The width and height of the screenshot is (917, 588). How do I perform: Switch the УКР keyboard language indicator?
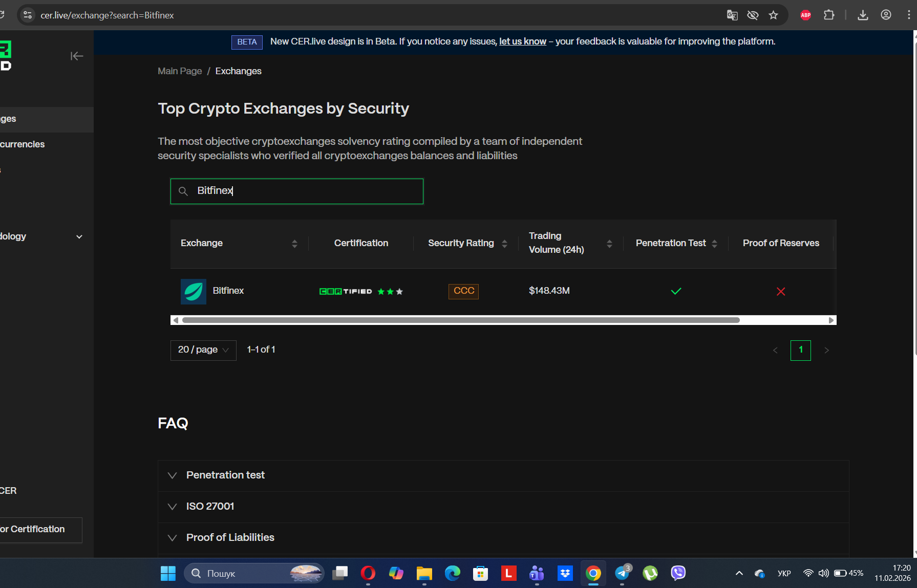click(784, 573)
